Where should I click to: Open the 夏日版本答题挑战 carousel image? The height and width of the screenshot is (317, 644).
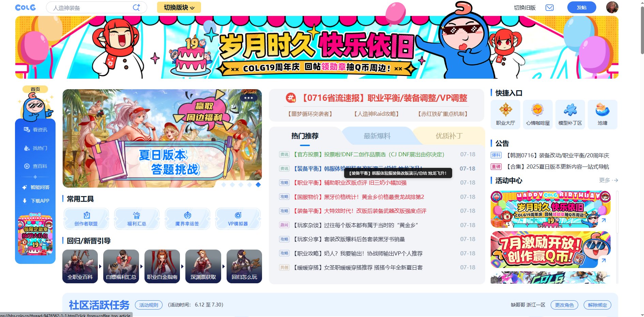(x=162, y=138)
